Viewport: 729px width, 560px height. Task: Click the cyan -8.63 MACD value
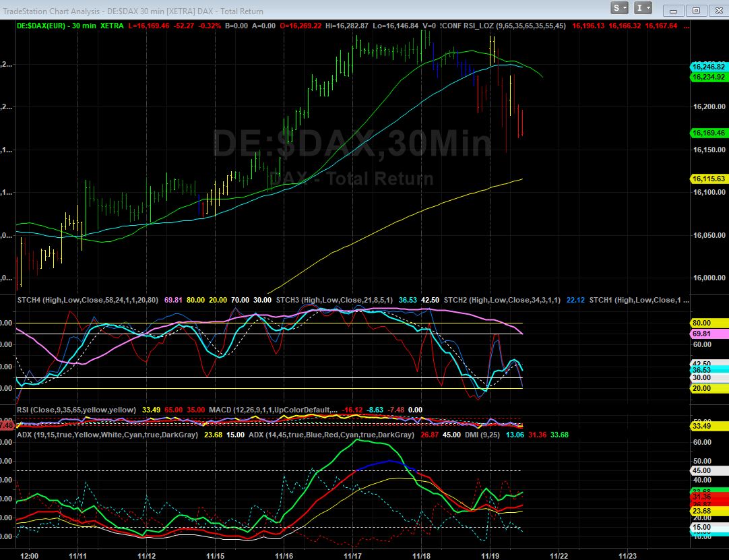click(375, 410)
